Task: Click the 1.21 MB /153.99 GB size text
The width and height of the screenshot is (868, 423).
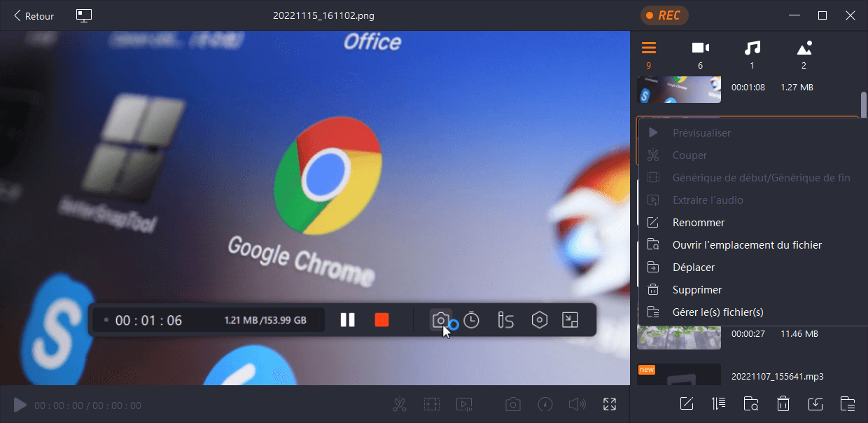Action: [265, 321]
